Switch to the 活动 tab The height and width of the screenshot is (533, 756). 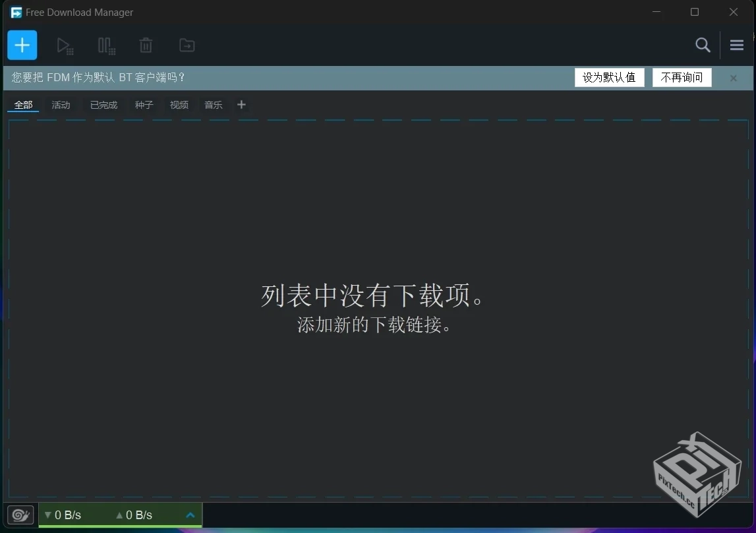click(61, 105)
